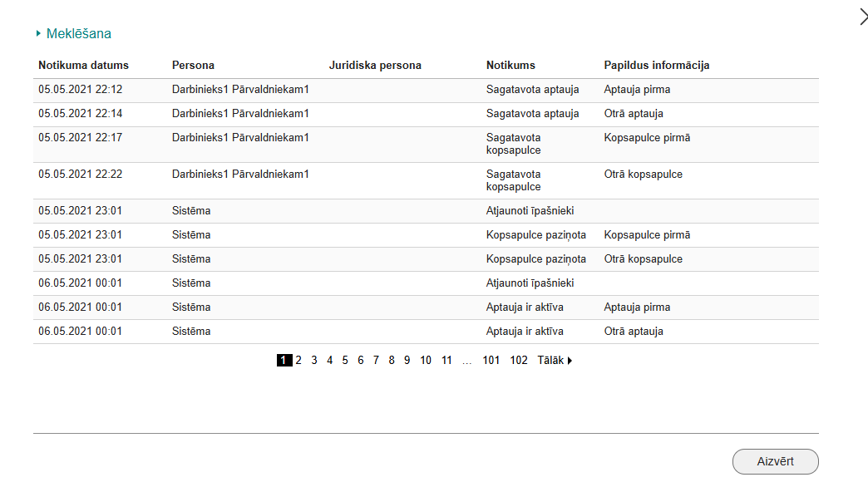
Task: Click the Notikums column header
Action: (x=510, y=66)
